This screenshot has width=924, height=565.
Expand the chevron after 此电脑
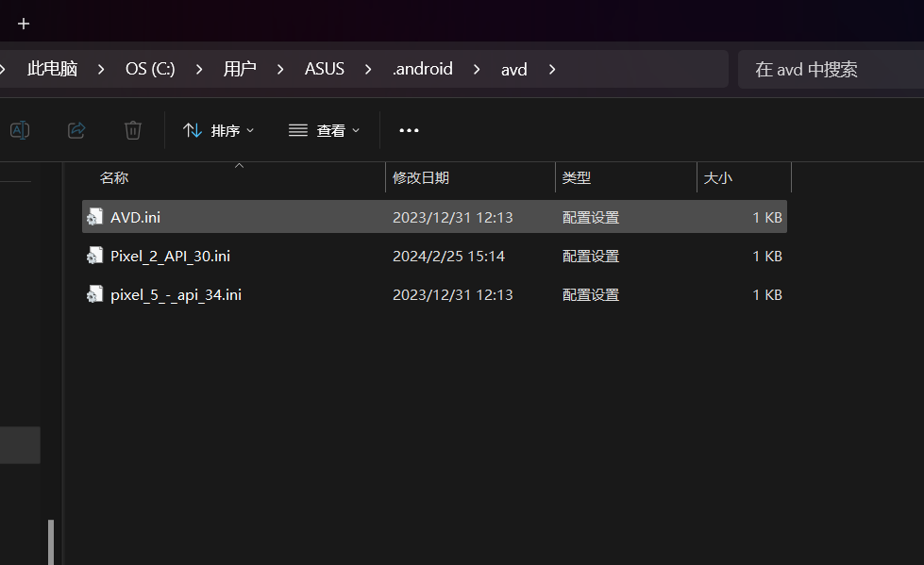tap(101, 70)
